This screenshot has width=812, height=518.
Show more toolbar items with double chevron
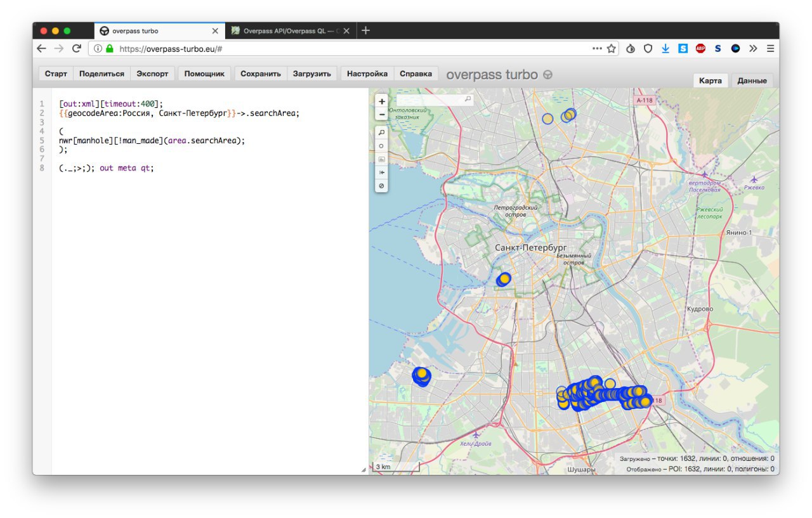753,48
